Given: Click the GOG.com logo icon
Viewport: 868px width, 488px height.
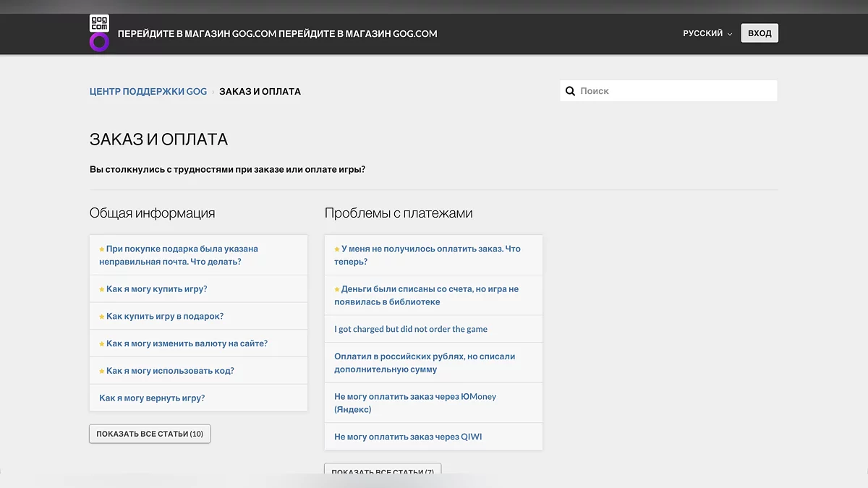Looking at the screenshot, I should coord(99,33).
